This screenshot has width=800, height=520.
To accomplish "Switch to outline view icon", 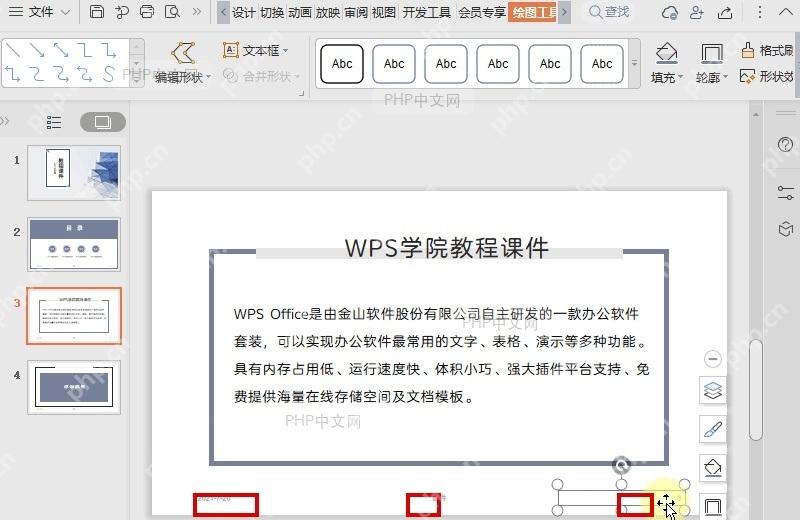I will pyautogui.click(x=54, y=122).
